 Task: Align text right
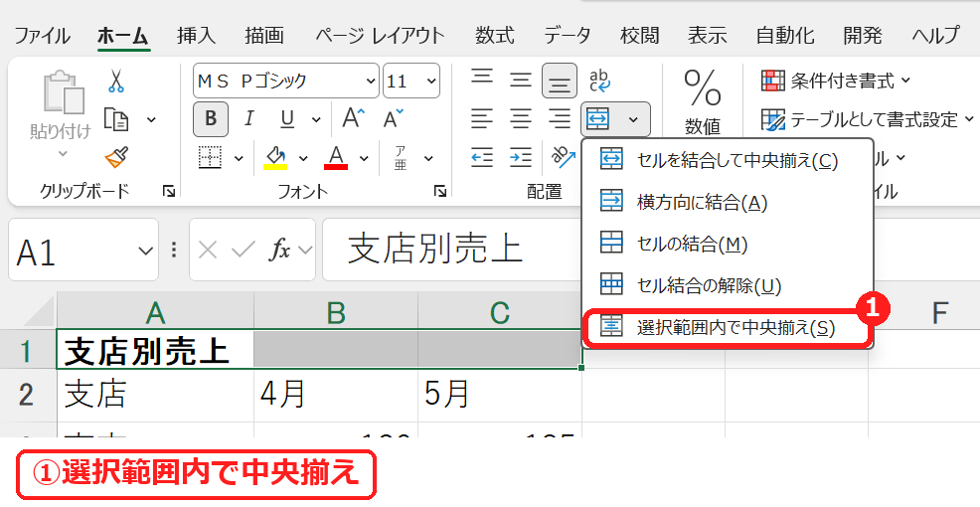click(x=560, y=118)
